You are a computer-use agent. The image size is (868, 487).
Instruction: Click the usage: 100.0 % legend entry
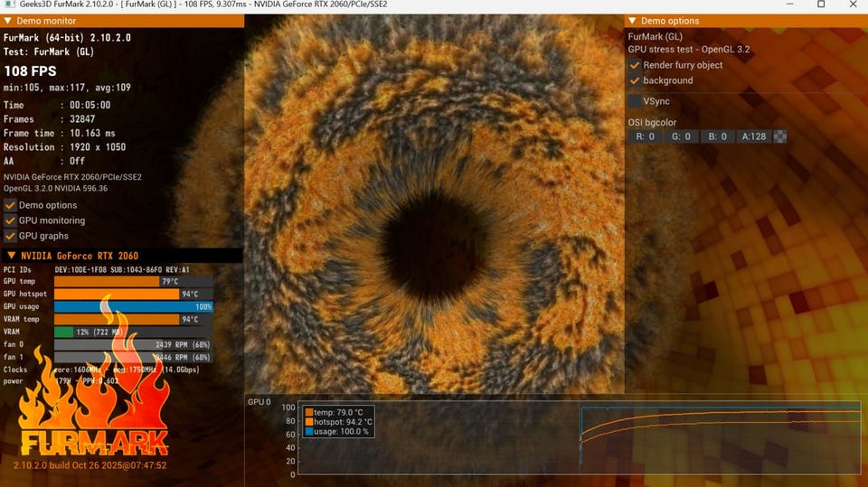[336, 431]
